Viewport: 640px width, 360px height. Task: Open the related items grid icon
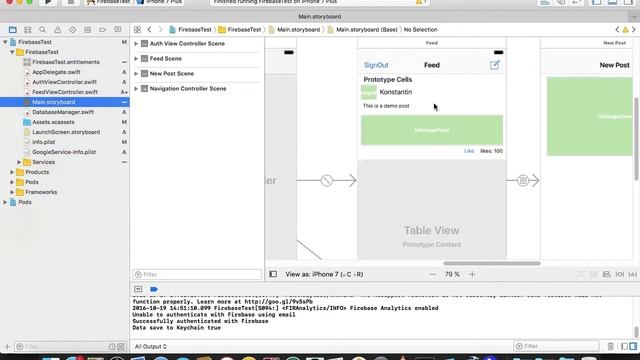137,29
